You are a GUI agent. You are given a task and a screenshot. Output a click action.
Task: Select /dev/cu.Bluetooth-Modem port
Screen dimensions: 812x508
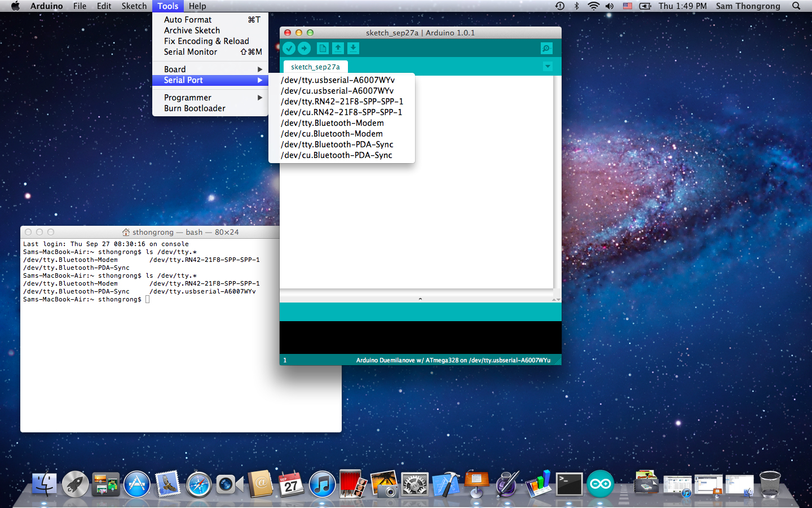click(x=342, y=134)
